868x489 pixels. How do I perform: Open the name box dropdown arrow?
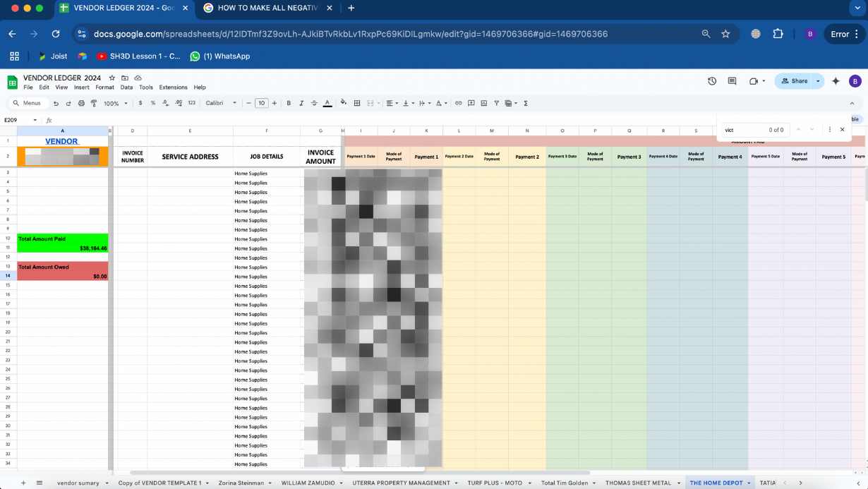35,120
